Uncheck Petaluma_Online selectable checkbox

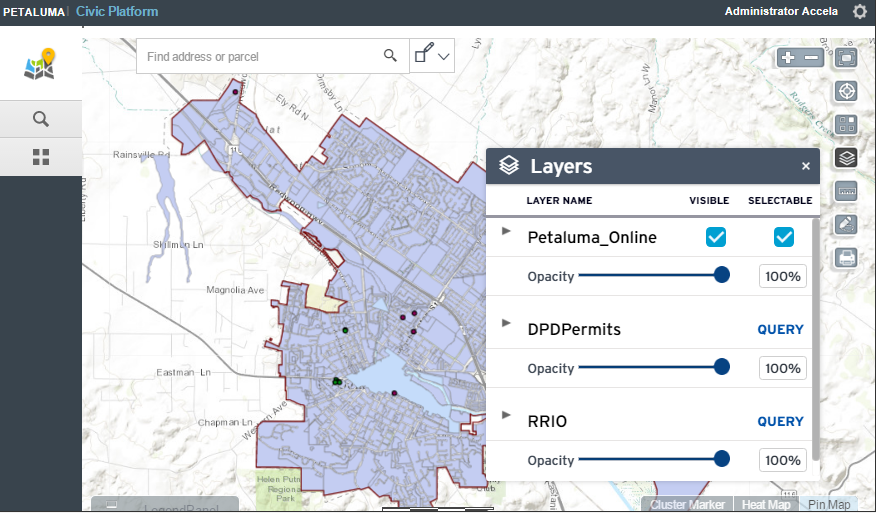coord(784,237)
